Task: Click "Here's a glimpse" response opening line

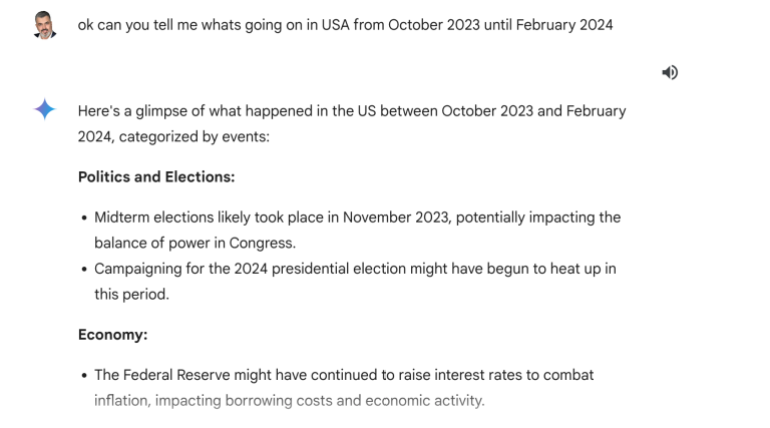Action: pos(352,110)
